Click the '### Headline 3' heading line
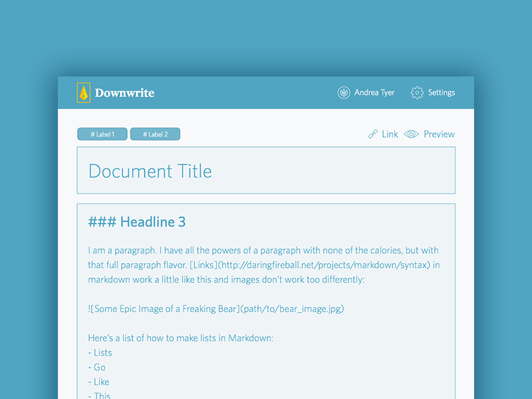 (x=136, y=221)
